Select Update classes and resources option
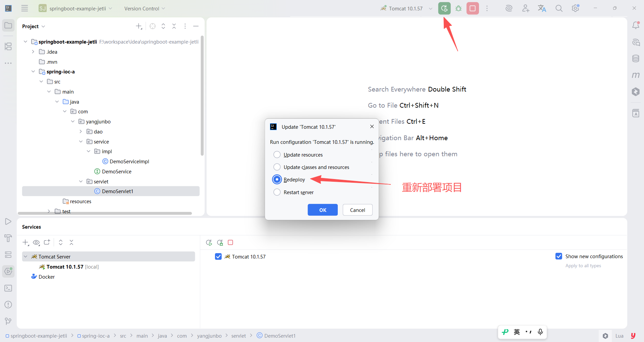644x342 pixels. tap(277, 167)
